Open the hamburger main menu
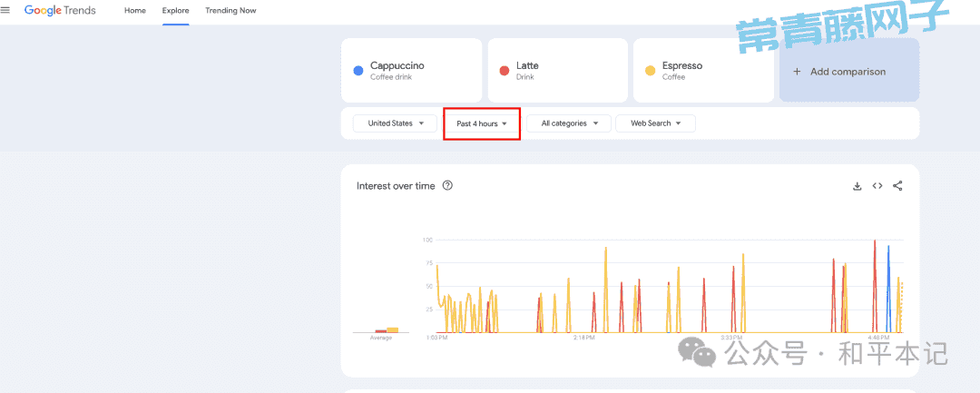The image size is (980, 393). coord(5,10)
